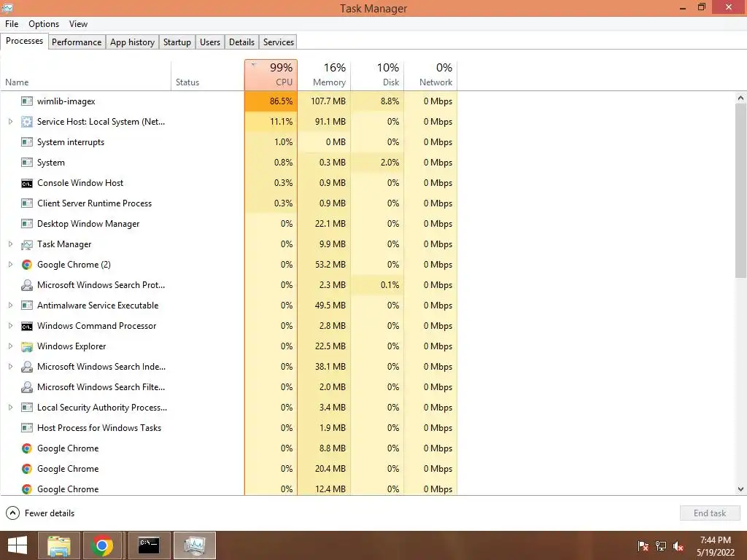Click the network tray icon
Screen dimensions: 747x560
pos(661,545)
